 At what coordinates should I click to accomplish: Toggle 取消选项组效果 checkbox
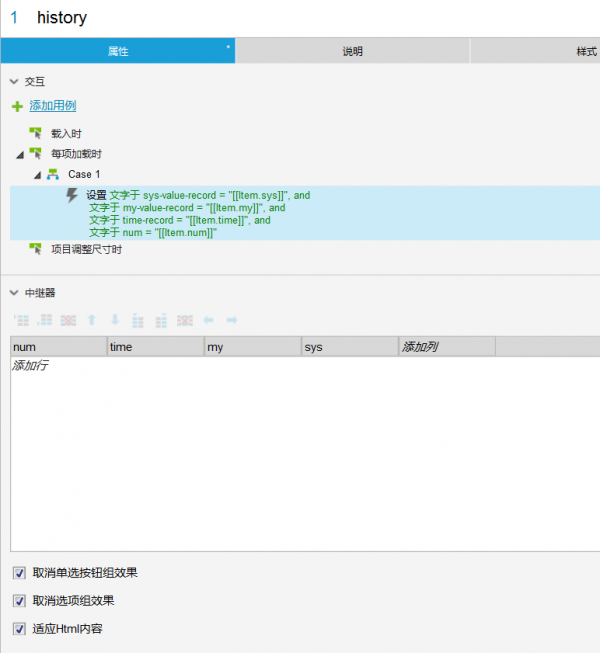point(19,601)
